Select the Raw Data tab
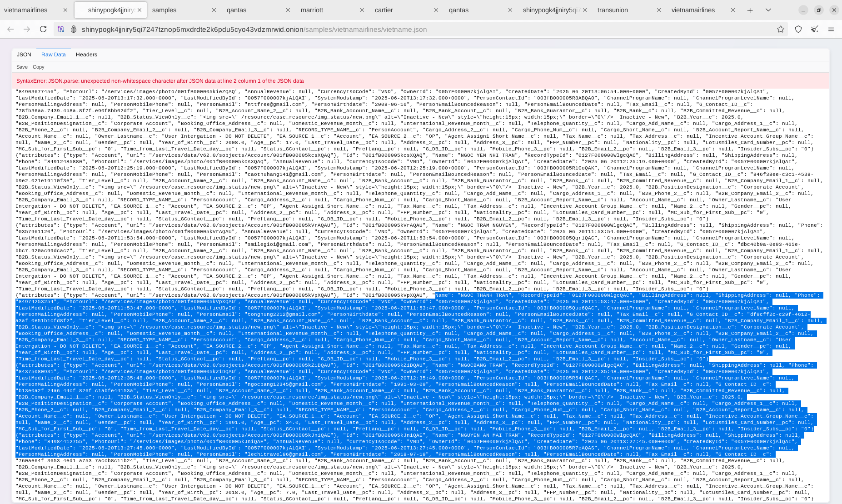The height and width of the screenshot is (504, 842). [54, 55]
